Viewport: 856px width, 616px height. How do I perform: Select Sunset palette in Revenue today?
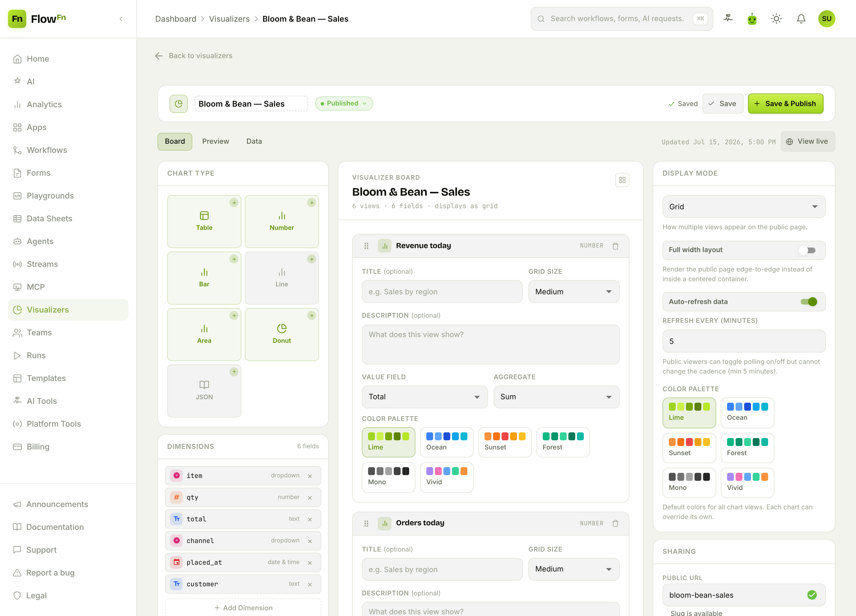[505, 442]
